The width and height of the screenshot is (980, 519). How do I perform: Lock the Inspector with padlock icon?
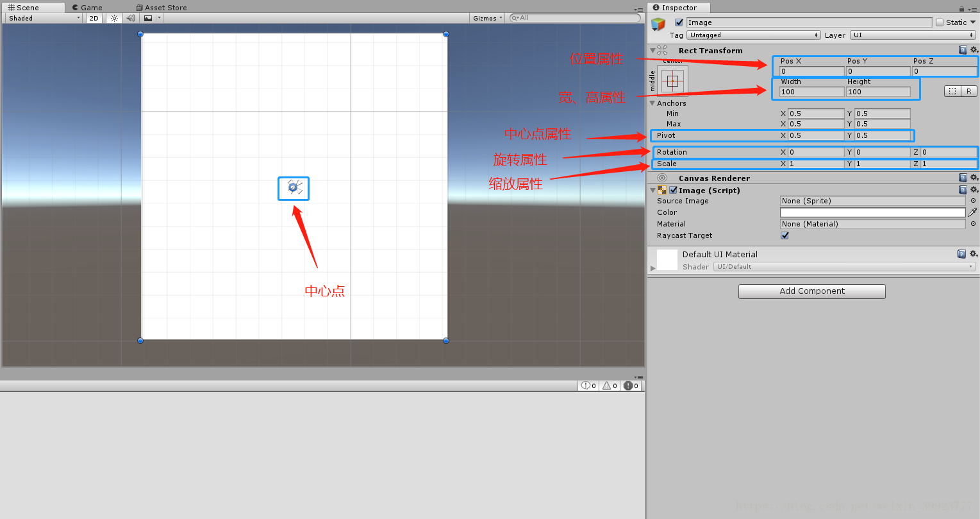pyautogui.click(x=962, y=9)
